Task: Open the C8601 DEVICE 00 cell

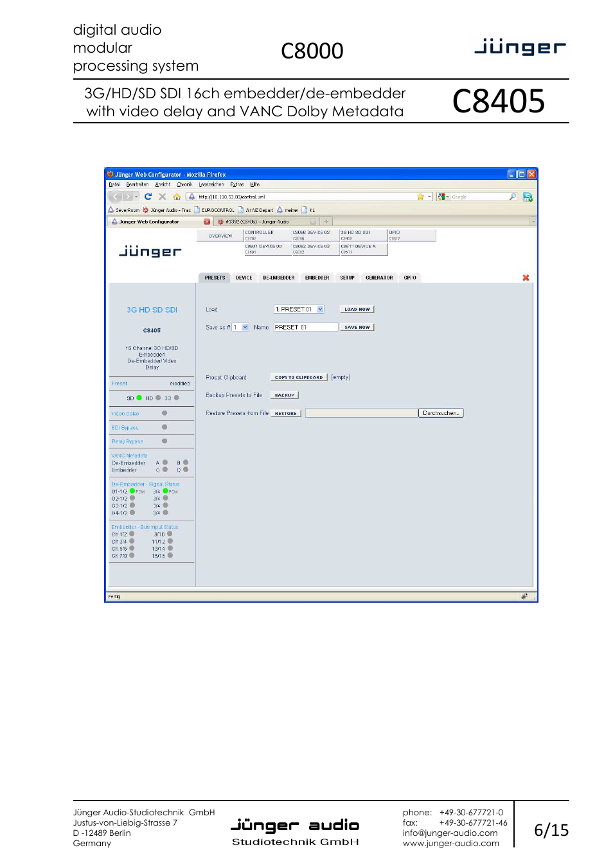Action: tap(267, 249)
